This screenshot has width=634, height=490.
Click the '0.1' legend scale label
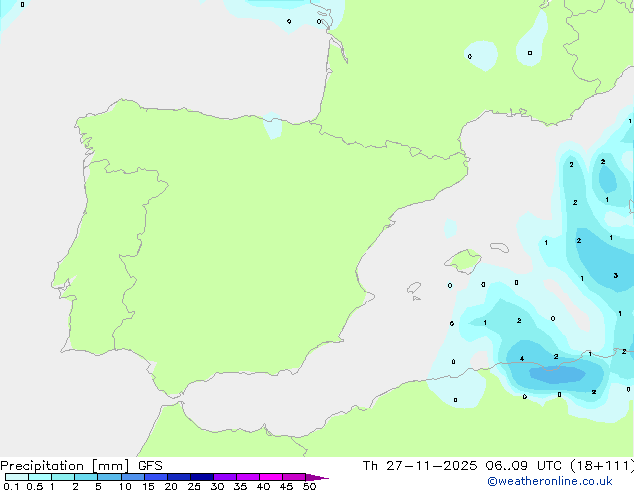11,486
